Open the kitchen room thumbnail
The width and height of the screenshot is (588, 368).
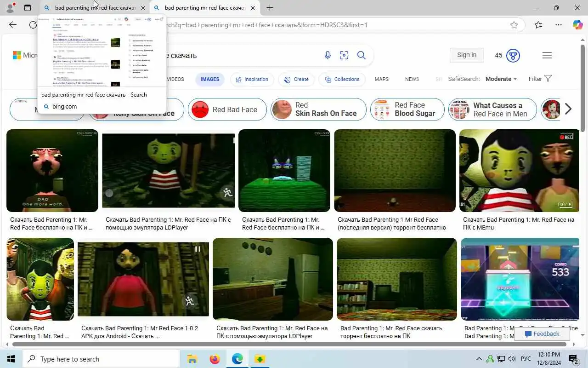(273, 279)
